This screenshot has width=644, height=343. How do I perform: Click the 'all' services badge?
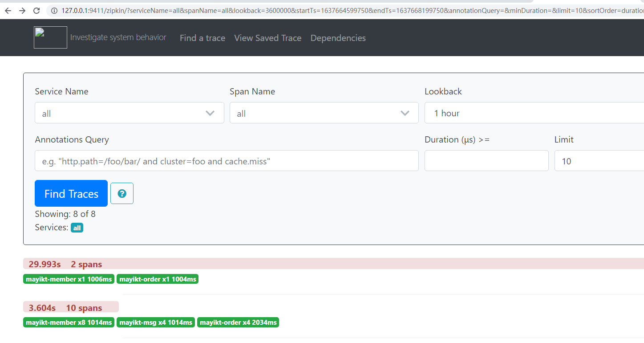click(x=77, y=228)
